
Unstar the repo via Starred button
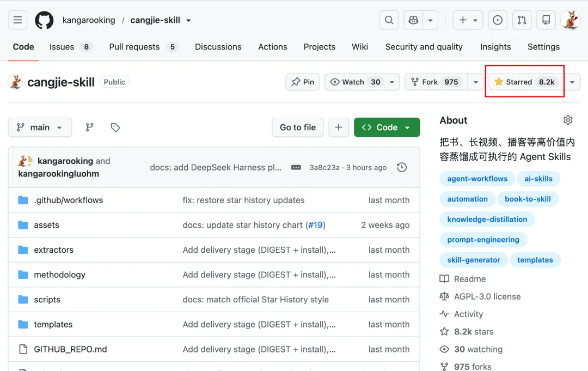526,82
